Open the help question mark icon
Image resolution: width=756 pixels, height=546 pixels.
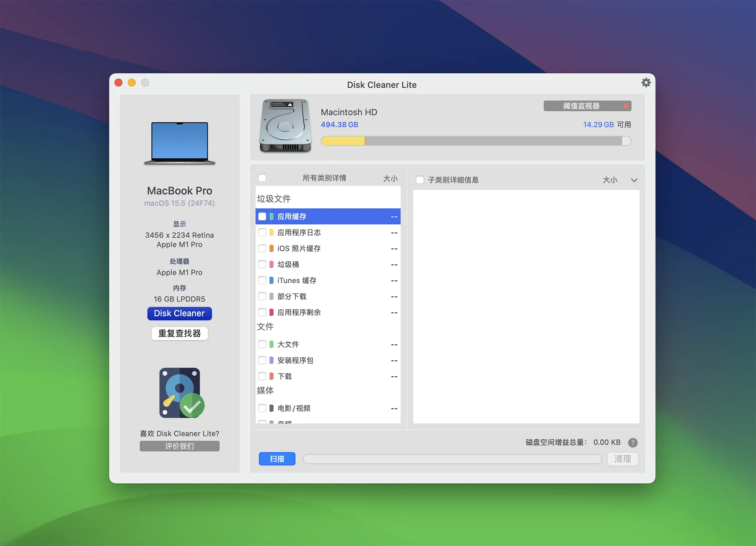(x=632, y=442)
